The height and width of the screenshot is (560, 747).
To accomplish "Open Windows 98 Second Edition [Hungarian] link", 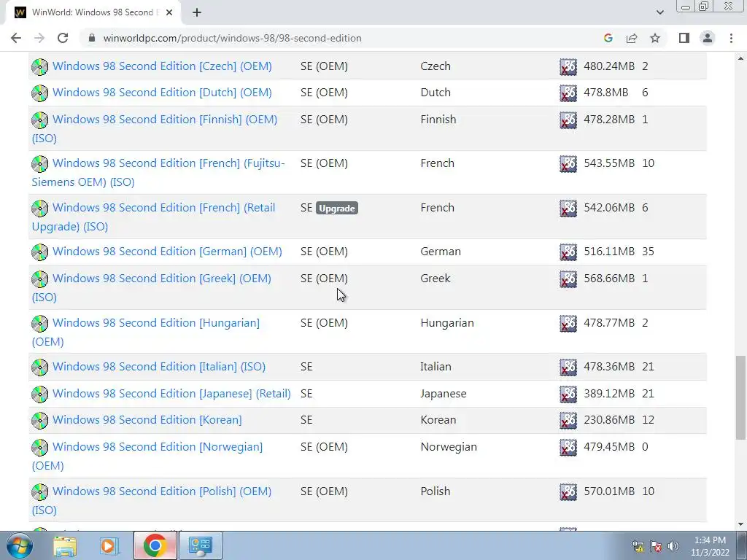I will tap(146, 332).
